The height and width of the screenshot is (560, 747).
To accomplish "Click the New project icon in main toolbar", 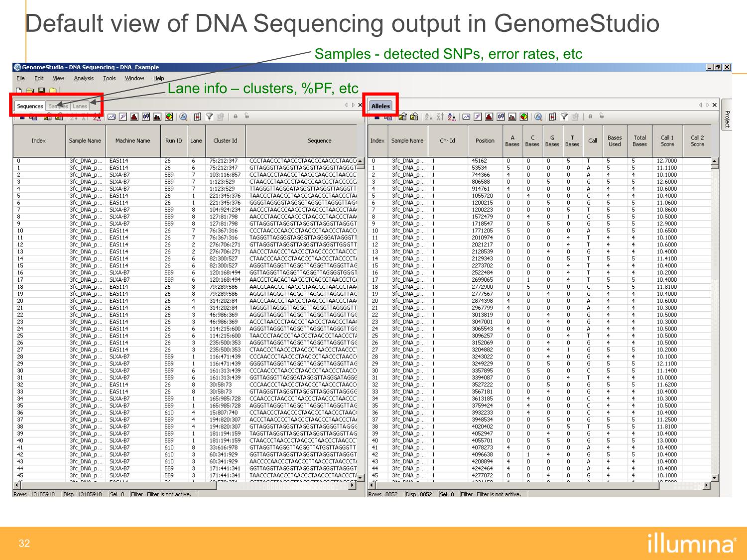I will tap(18, 92).
